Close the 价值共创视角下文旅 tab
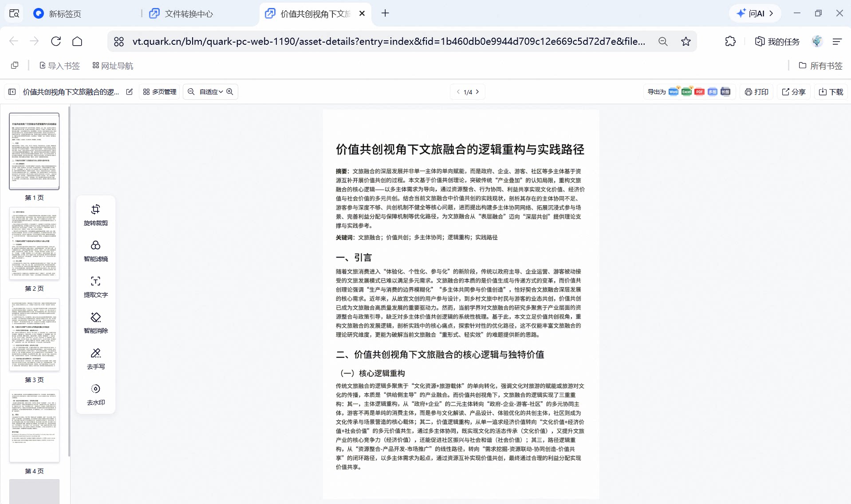This screenshot has height=504, width=851. [x=362, y=13]
